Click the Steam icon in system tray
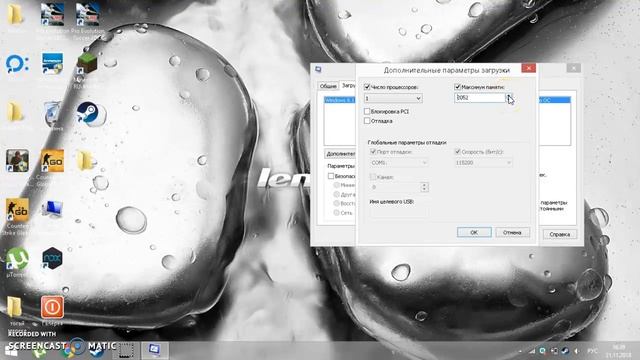 (x=566, y=351)
